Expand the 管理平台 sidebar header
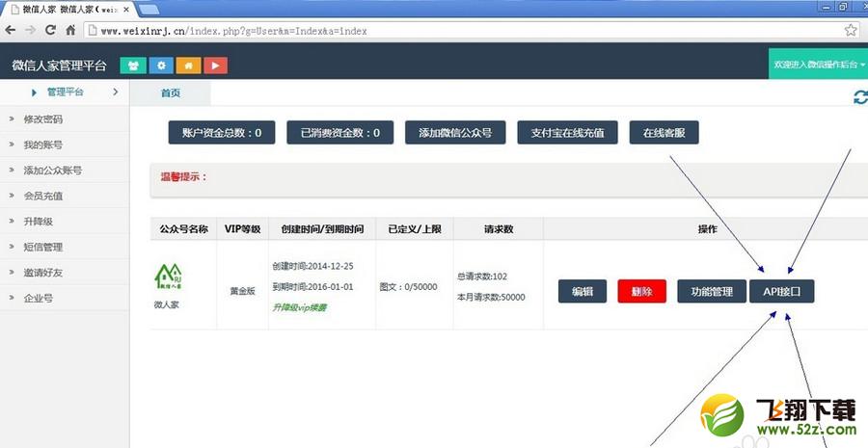The image size is (868, 448). click(65, 92)
